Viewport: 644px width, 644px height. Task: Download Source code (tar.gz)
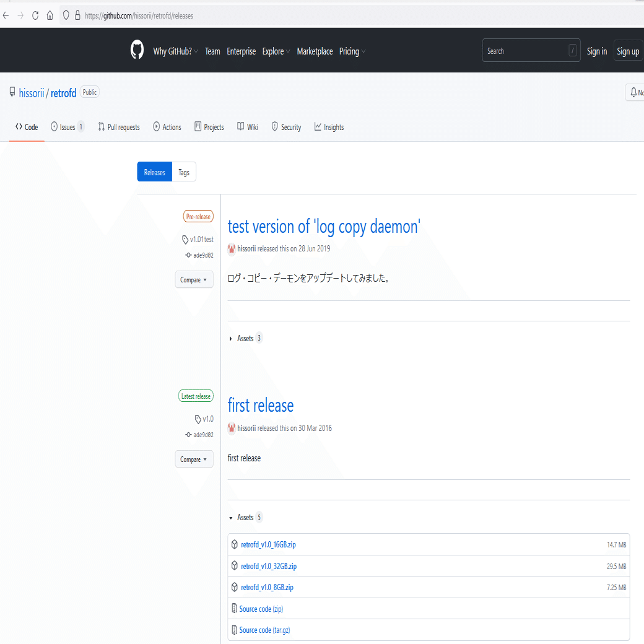(x=264, y=630)
